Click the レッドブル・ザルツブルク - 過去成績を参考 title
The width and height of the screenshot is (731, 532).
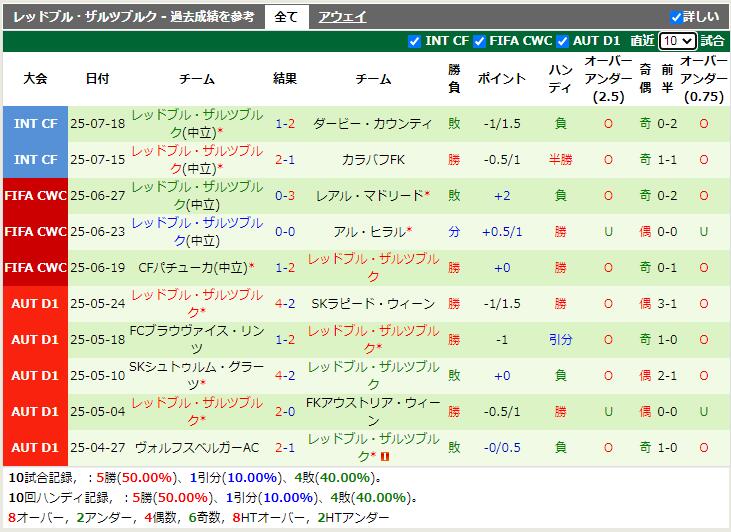[134, 17]
